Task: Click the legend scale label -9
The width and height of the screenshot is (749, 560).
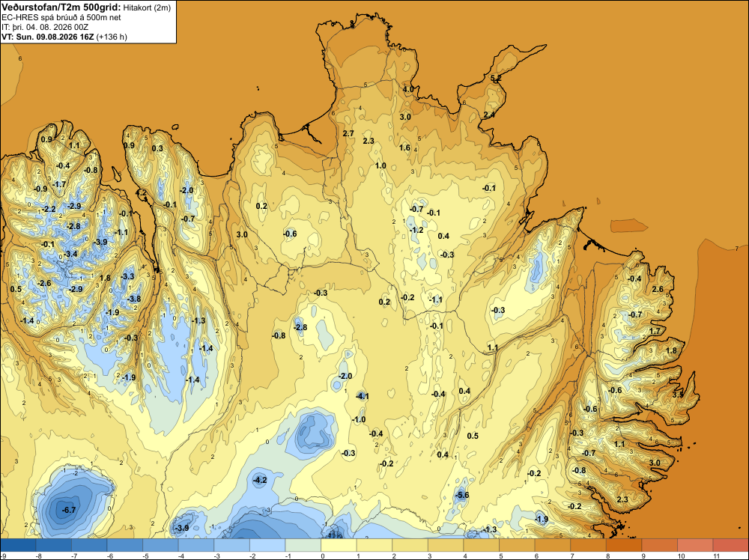Action: pos(3,556)
